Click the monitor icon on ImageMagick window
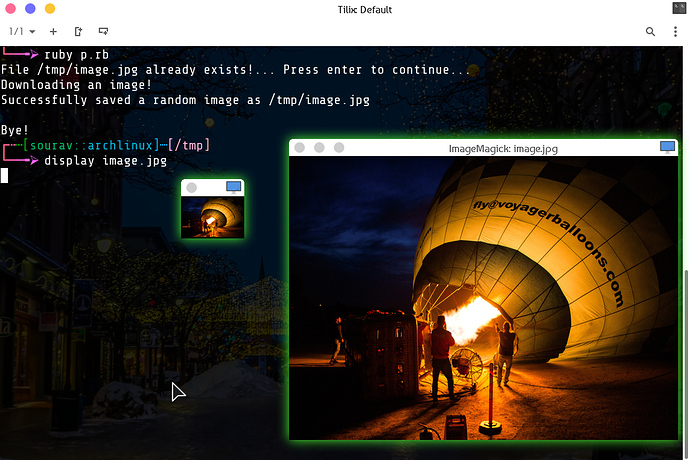The height and width of the screenshot is (460, 690). [668, 147]
